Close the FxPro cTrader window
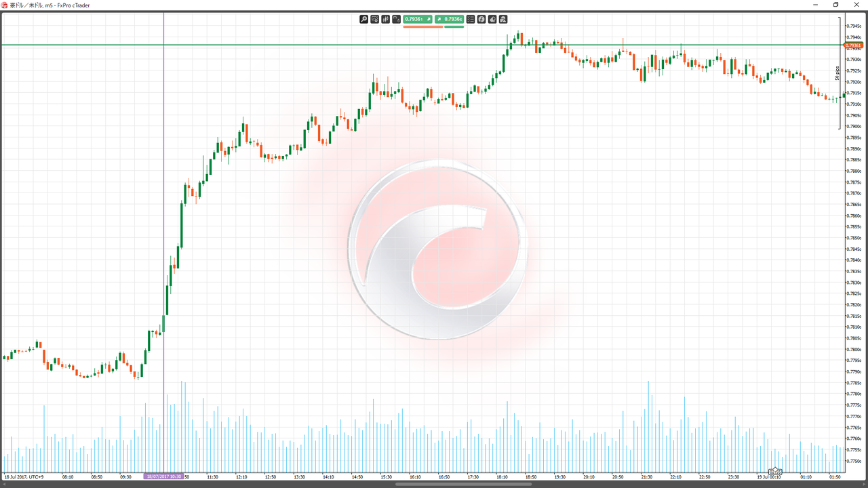 (857, 5)
